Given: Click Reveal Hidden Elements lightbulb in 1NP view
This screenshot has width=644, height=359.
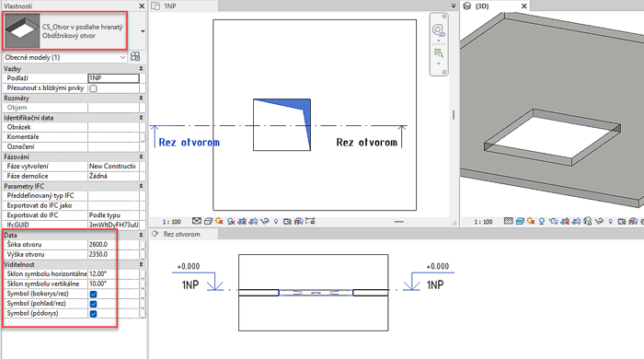Looking at the screenshot, I should (276, 222).
